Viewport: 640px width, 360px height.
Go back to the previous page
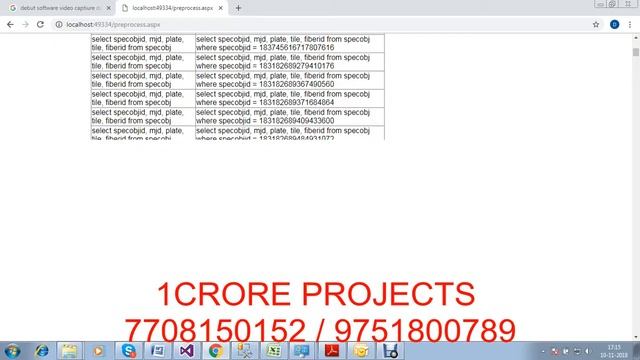pyautogui.click(x=10, y=24)
